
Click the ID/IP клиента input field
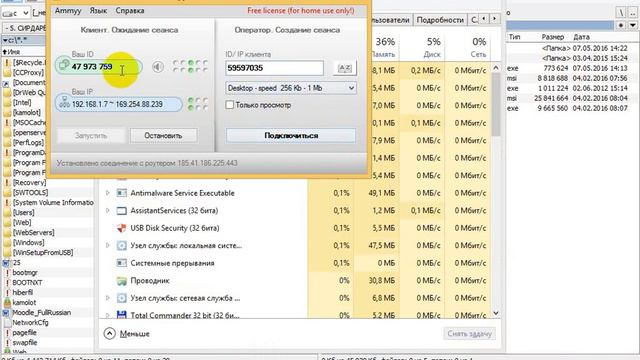(274, 68)
